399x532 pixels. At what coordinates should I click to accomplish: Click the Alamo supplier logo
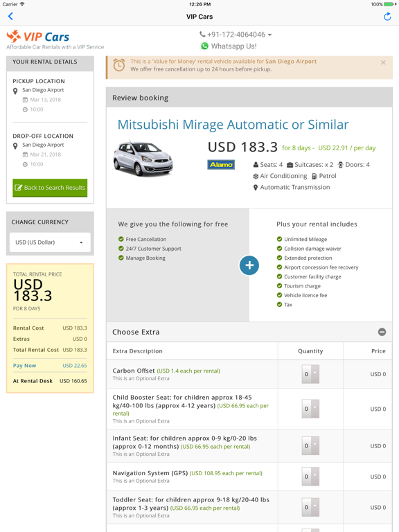click(221, 165)
